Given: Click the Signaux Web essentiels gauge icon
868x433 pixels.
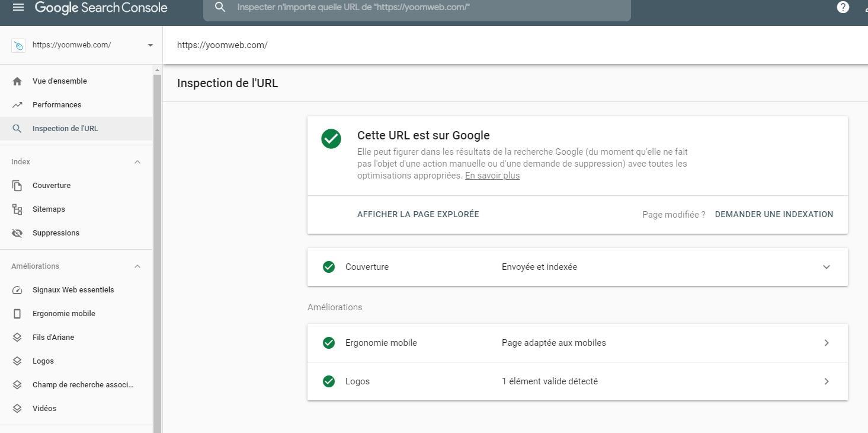Looking at the screenshot, I should 17,290.
